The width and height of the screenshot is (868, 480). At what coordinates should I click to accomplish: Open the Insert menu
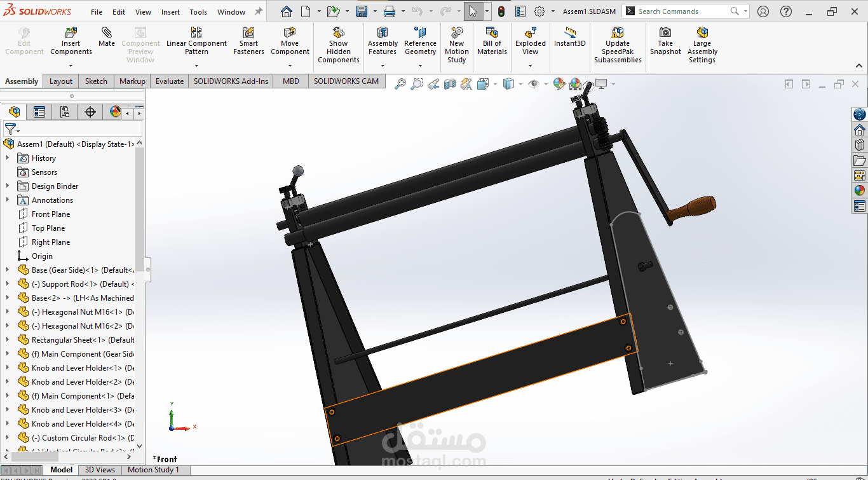click(170, 12)
